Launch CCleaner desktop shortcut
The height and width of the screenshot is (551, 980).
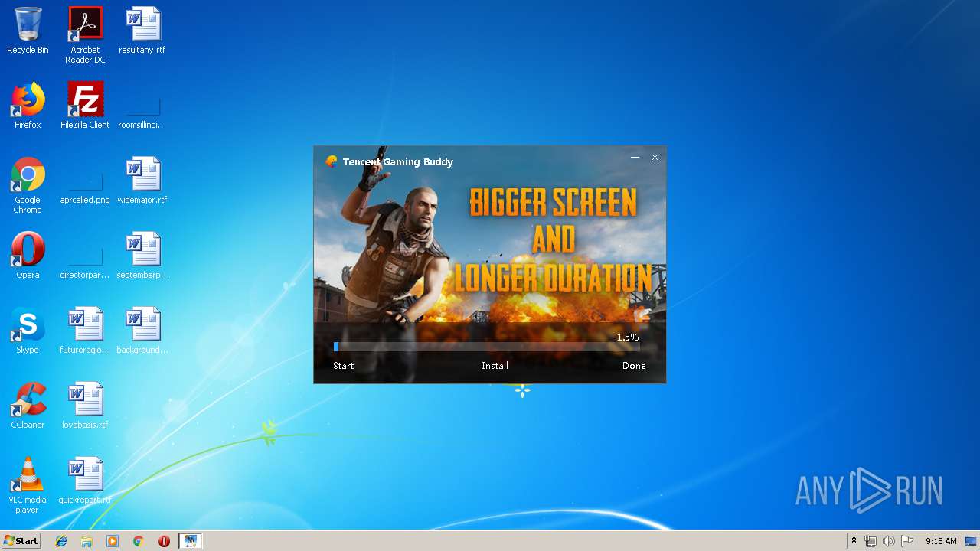pyautogui.click(x=28, y=406)
